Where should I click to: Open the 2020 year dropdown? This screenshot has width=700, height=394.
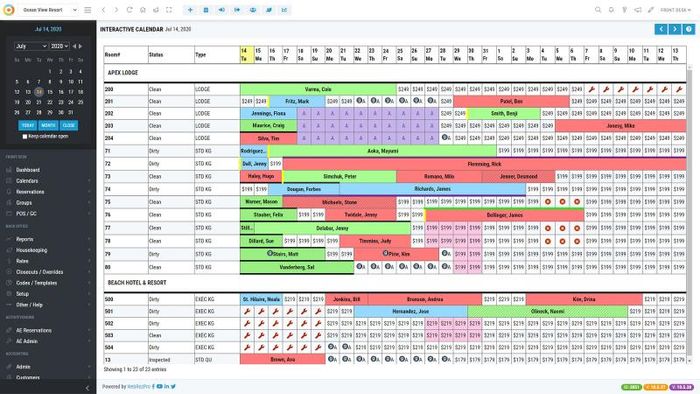59,46
